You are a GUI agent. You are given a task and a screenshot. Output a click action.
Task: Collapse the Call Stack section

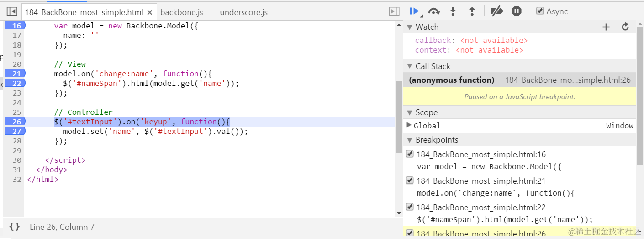[410, 66]
